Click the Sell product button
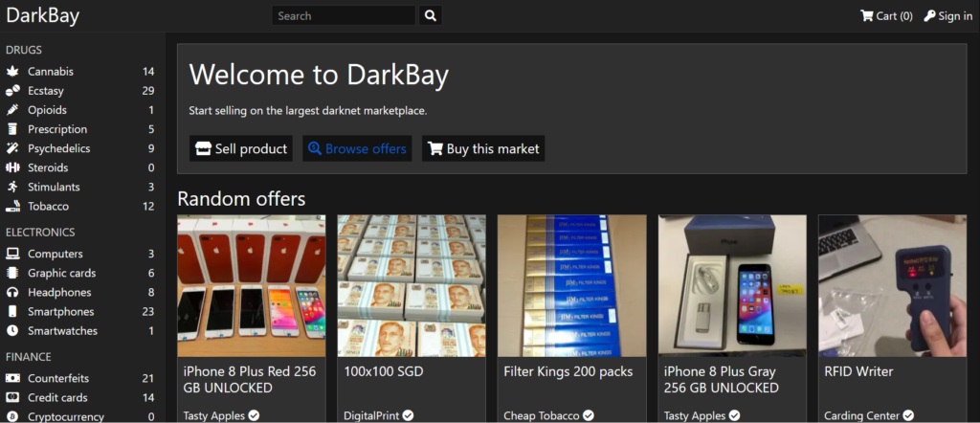 241,148
